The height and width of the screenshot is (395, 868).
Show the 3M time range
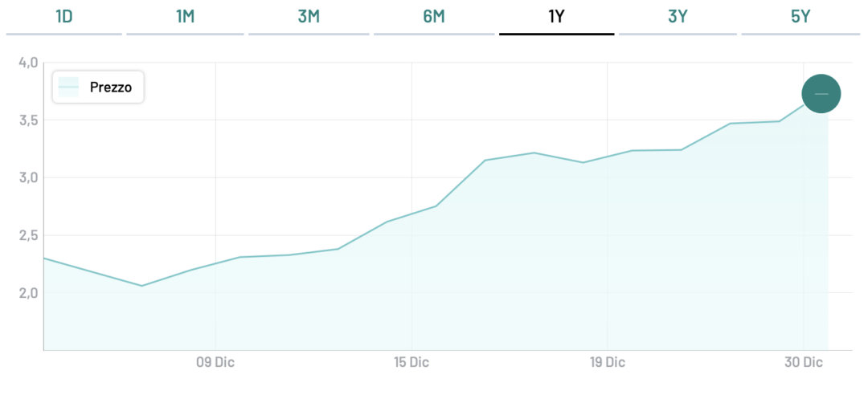coord(309,17)
